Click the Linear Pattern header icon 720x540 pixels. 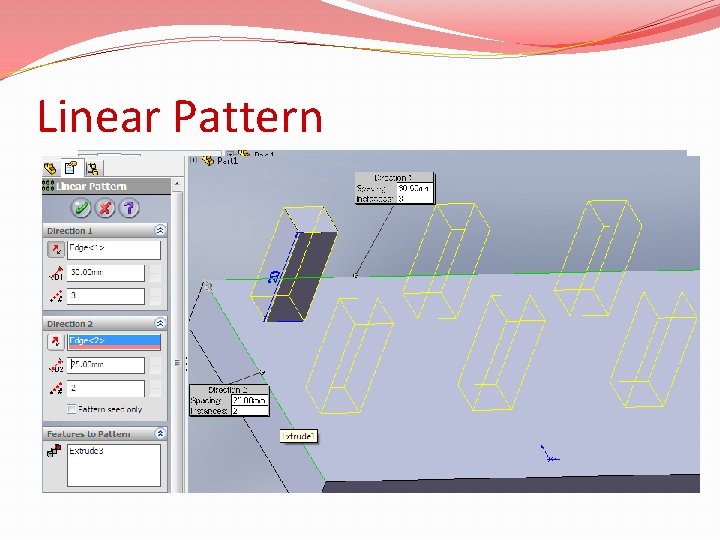(x=48, y=186)
